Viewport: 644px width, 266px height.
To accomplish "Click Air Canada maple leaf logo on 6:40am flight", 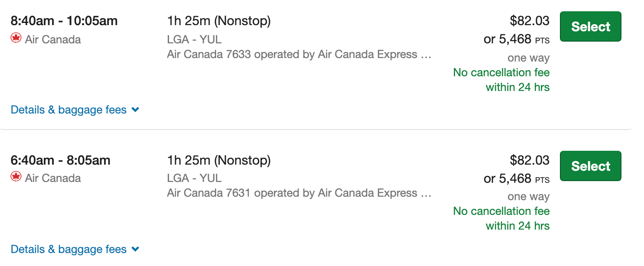I will pos(16,177).
